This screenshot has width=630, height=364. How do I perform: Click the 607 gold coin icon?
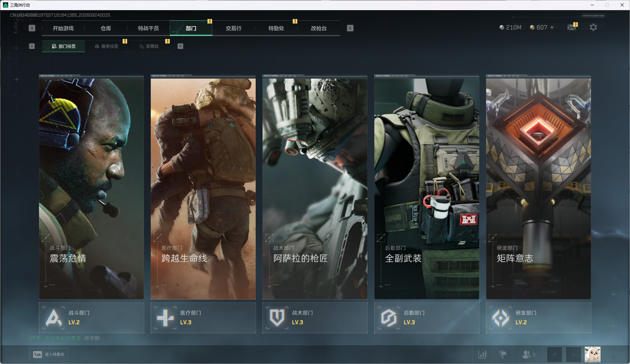coord(532,27)
